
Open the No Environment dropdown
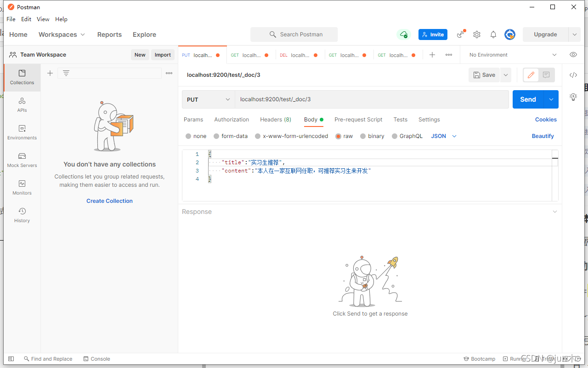(x=513, y=55)
